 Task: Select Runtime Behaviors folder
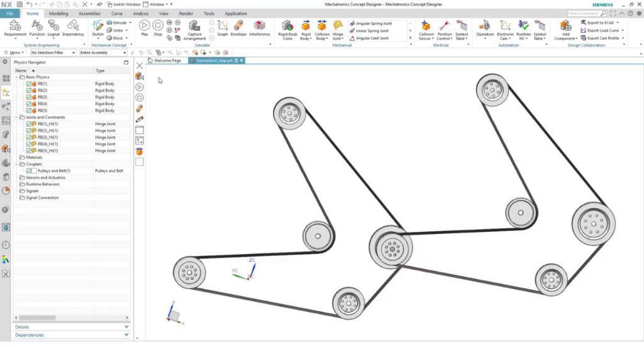click(42, 184)
